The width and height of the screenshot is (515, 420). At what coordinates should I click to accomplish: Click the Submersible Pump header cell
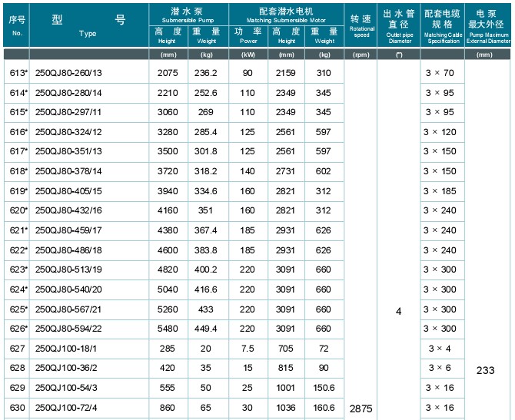[186, 14]
